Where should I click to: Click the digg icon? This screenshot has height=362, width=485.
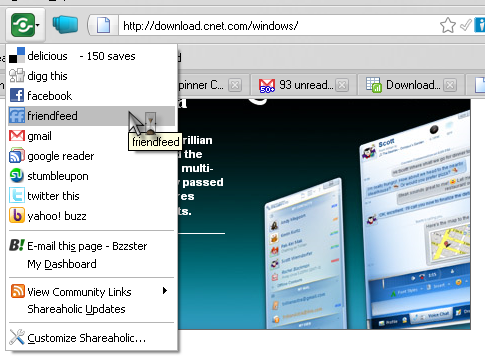17,75
